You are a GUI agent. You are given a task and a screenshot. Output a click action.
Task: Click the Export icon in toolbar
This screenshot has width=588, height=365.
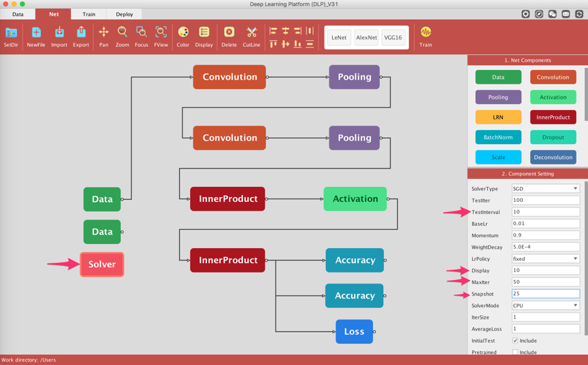click(81, 33)
